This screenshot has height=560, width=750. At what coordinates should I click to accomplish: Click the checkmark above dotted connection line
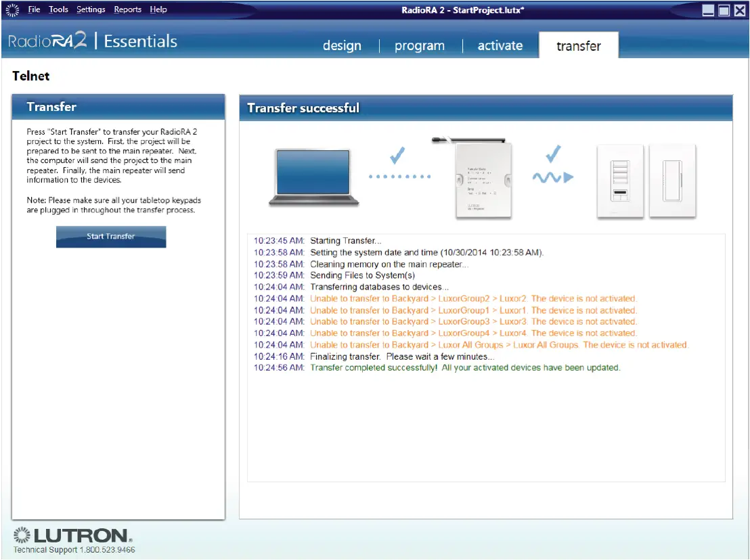(x=397, y=156)
